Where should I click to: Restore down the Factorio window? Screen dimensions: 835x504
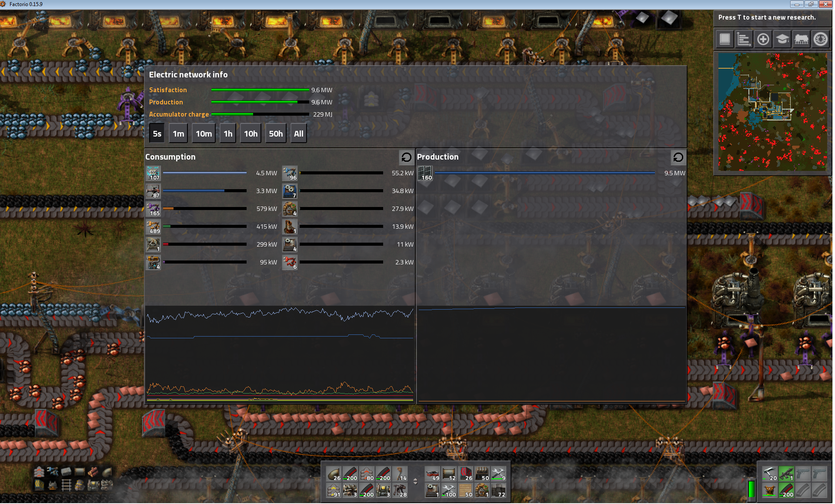click(811, 4)
